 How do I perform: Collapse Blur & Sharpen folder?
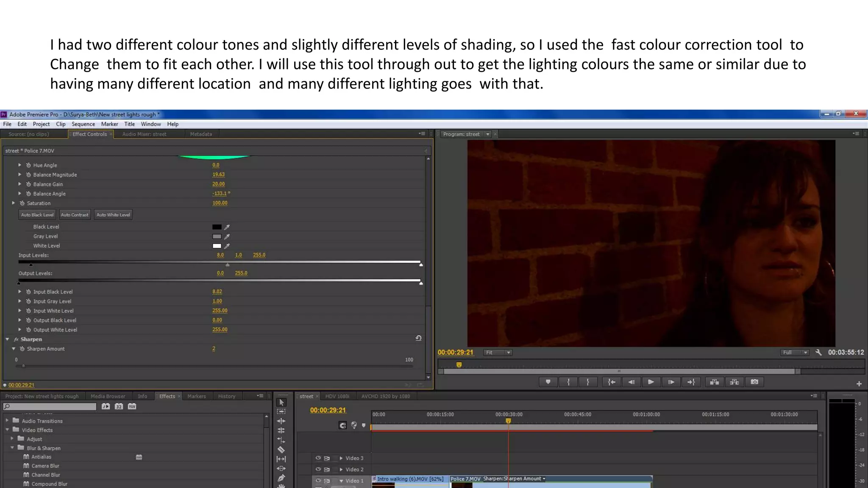pos(12,447)
